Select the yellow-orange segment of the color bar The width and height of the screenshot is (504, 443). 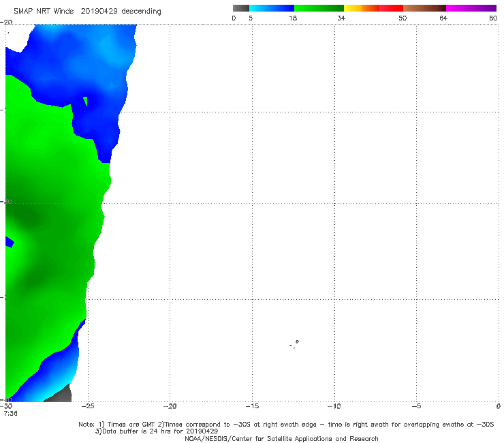coord(362,8)
